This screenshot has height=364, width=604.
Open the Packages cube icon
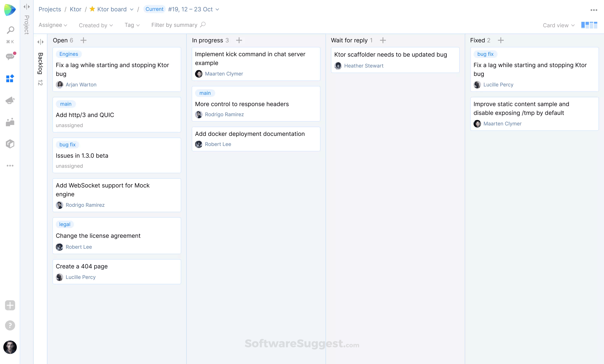coord(10,144)
